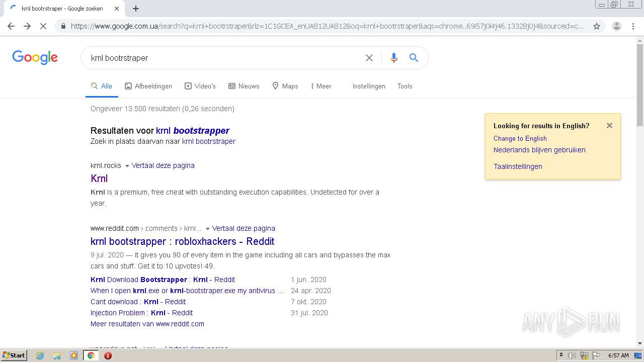Click 'Nederlands blijven gebruiken'
The height and width of the screenshot is (362, 644).
pyautogui.click(x=539, y=150)
